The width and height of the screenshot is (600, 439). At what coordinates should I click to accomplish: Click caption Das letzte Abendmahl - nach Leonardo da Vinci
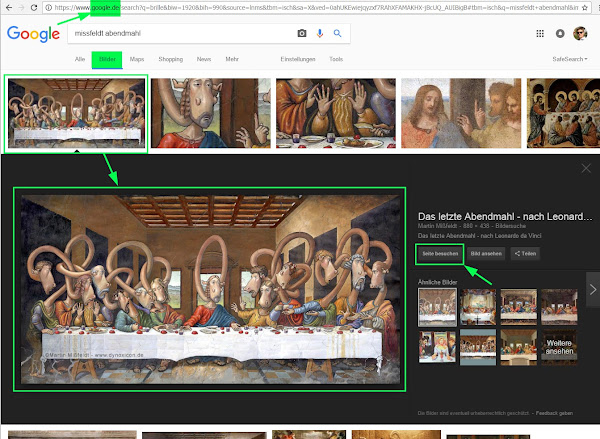[479, 236]
